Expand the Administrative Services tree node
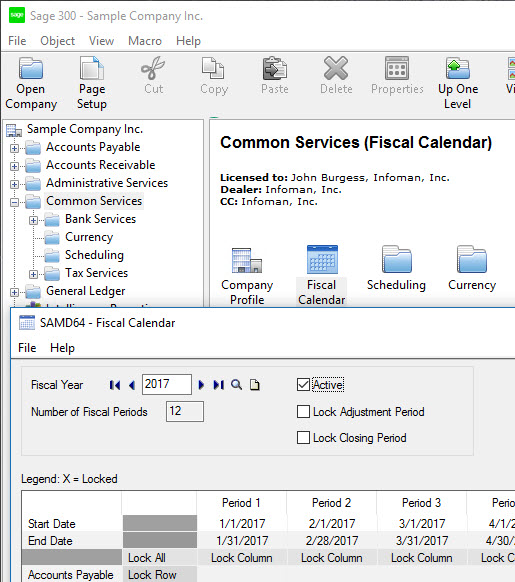 [x=14, y=184]
